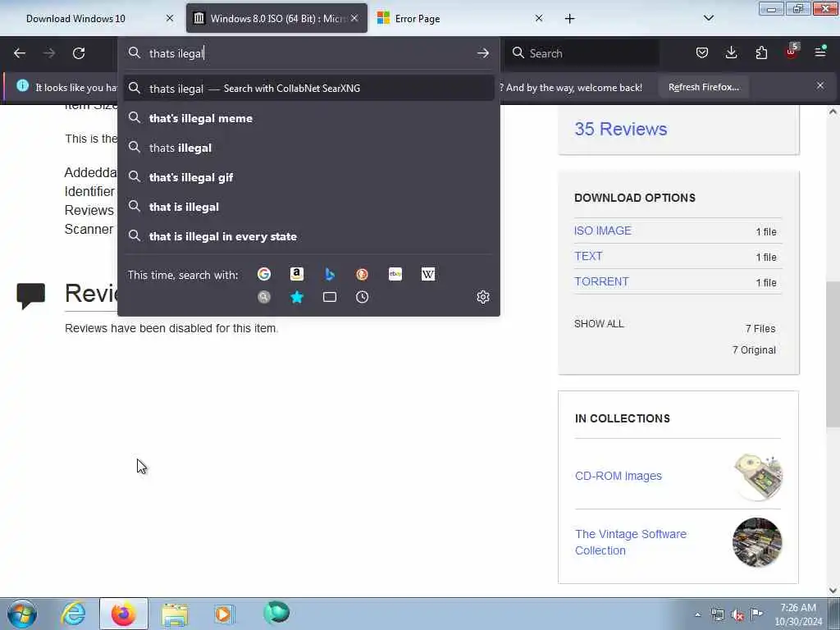Click the page vertical scrollbar thumb

tap(833, 354)
